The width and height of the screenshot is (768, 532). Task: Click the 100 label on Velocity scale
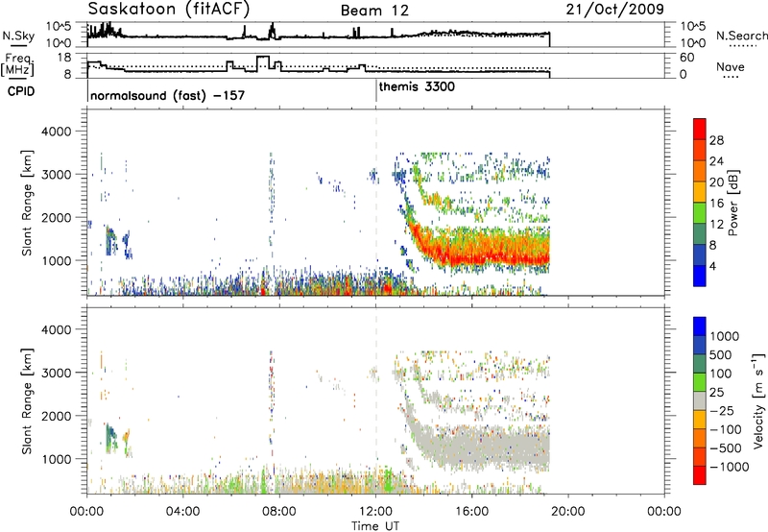pyautogui.click(x=721, y=374)
